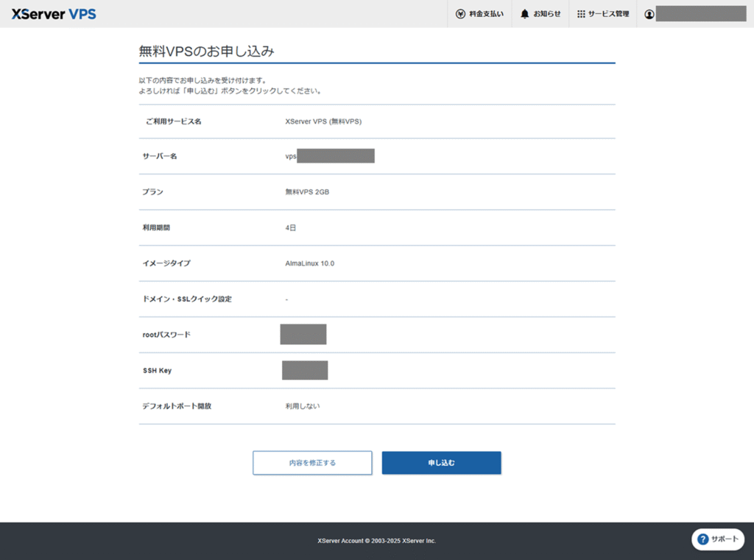The image size is (754, 560).
Task: Click the user account avatar icon
Action: 649,14
